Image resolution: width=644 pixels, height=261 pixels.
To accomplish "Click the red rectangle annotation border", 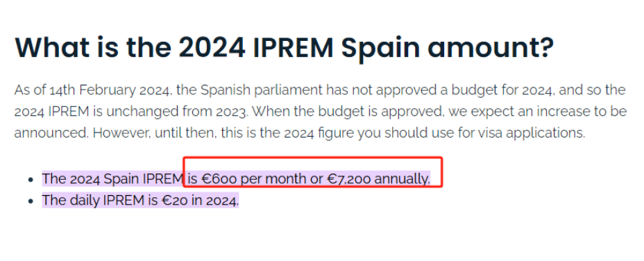I will [312, 158].
